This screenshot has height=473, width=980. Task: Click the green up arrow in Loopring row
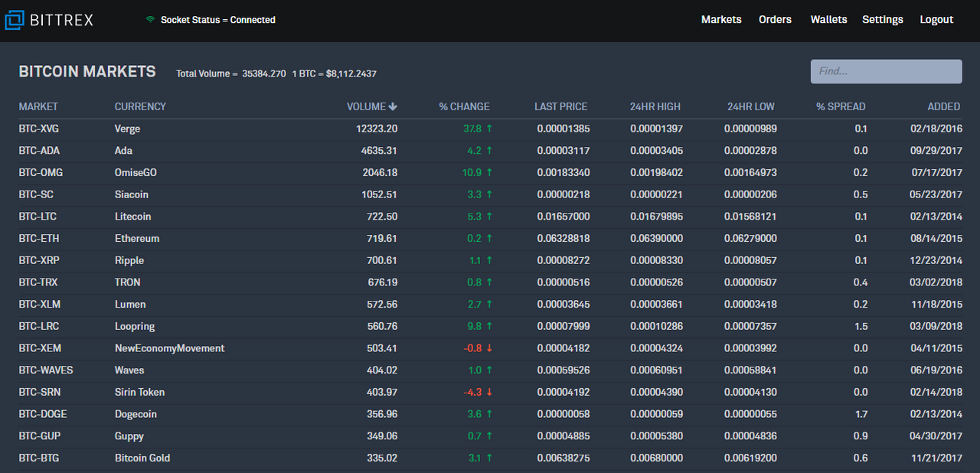tap(488, 326)
